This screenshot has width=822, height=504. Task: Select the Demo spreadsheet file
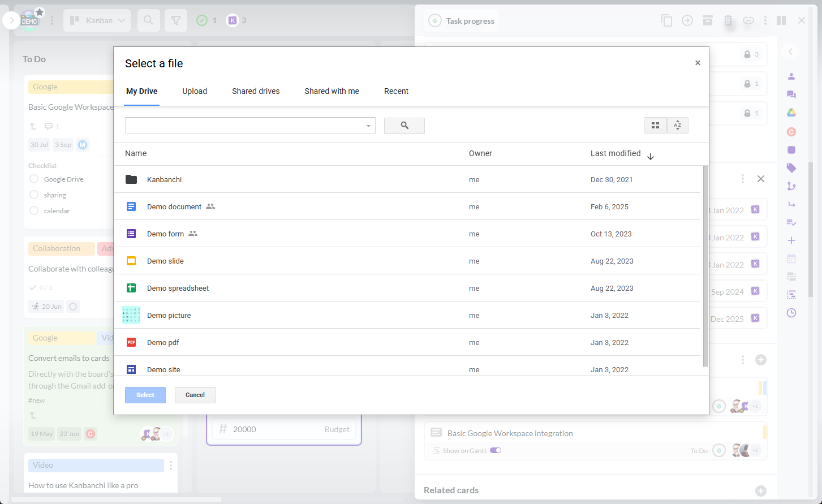coord(407,288)
